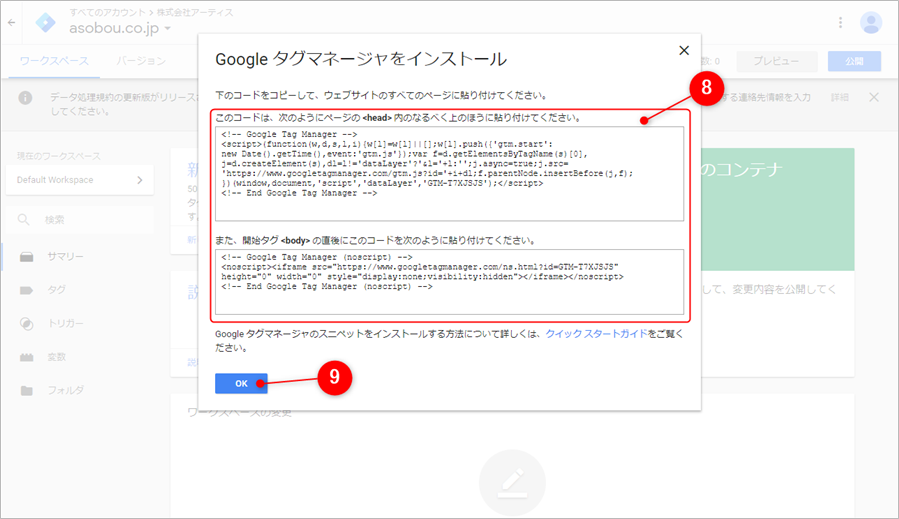This screenshot has height=519, width=899.
Task: Click the フォルダ folder icon
Action: (x=26, y=391)
